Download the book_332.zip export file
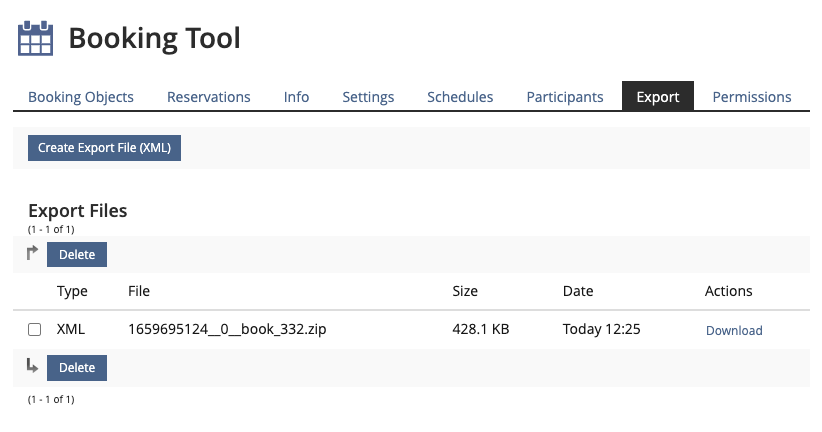This screenshot has width=822, height=432. (734, 331)
